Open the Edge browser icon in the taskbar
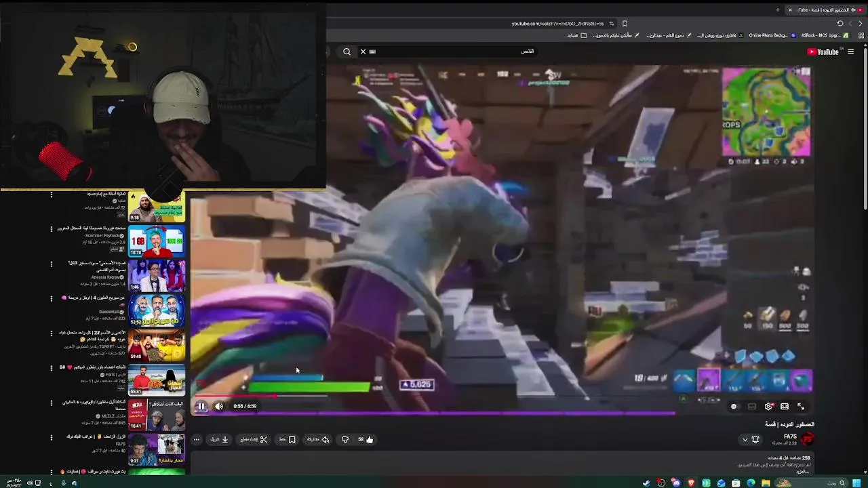This screenshot has width=868, height=488. [751, 483]
